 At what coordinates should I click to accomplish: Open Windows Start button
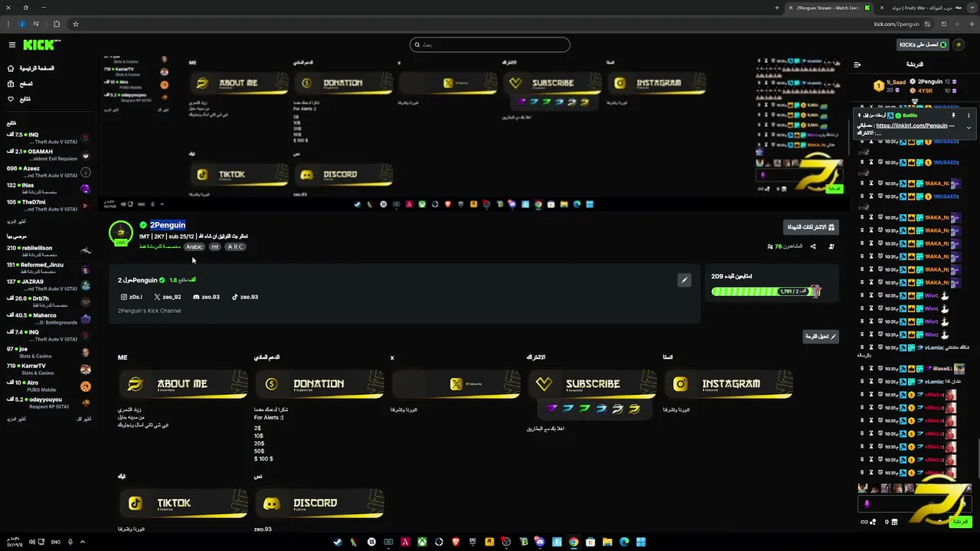coord(641,542)
